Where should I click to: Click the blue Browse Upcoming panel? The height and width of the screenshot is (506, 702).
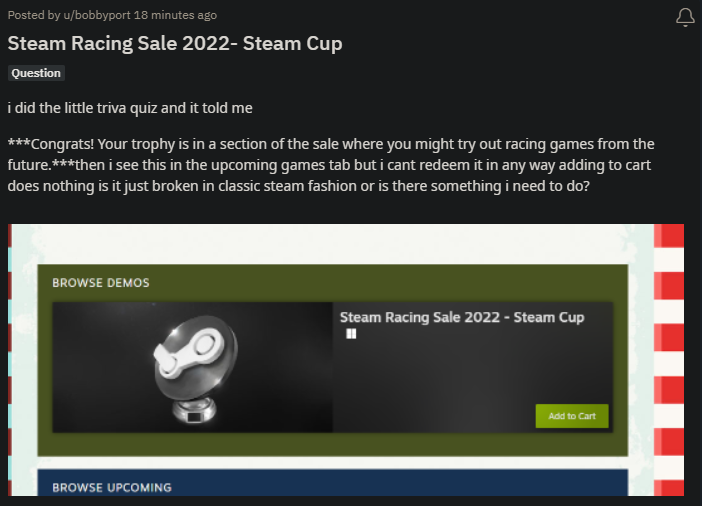point(333,483)
